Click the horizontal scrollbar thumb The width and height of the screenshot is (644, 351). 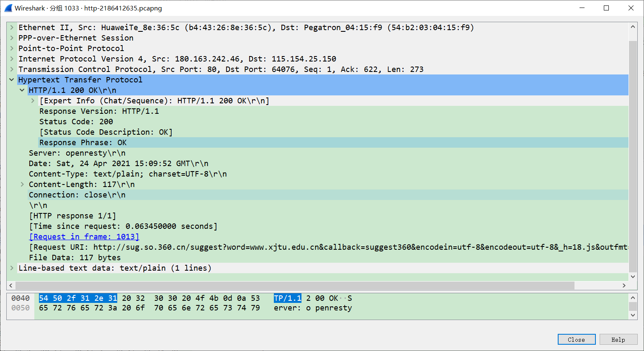[295, 285]
